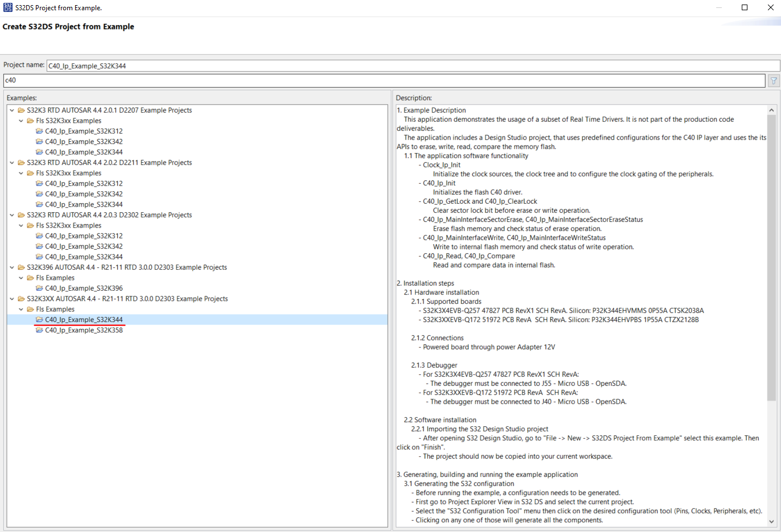781x532 pixels.
Task: Click the S32DS application icon in the title bar
Action: 7,7
